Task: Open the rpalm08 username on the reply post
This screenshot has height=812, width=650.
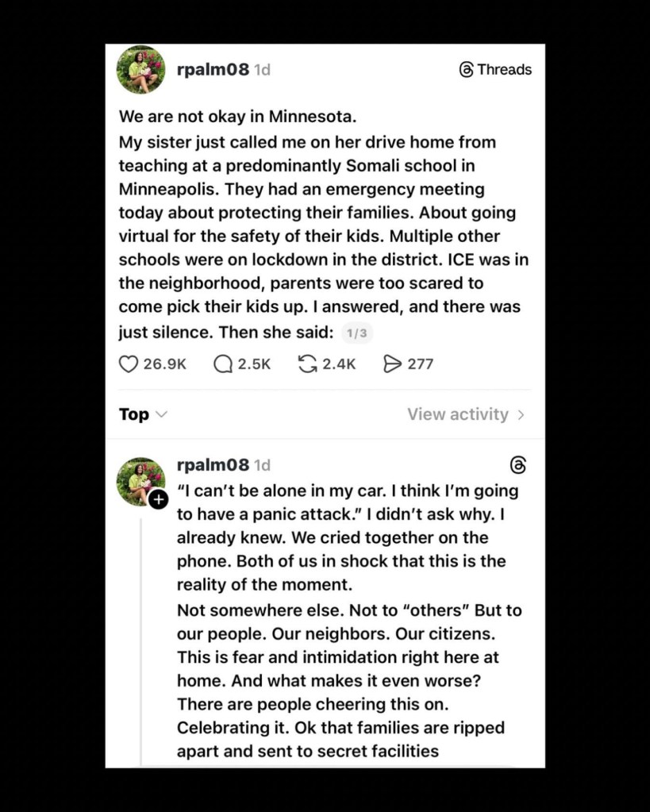Action: tap(212, 465)
